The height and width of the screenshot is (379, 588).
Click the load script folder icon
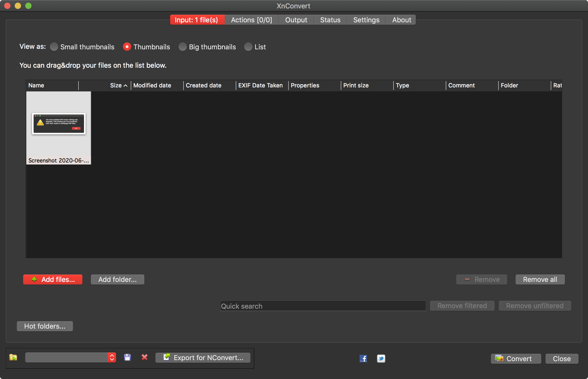13,357
